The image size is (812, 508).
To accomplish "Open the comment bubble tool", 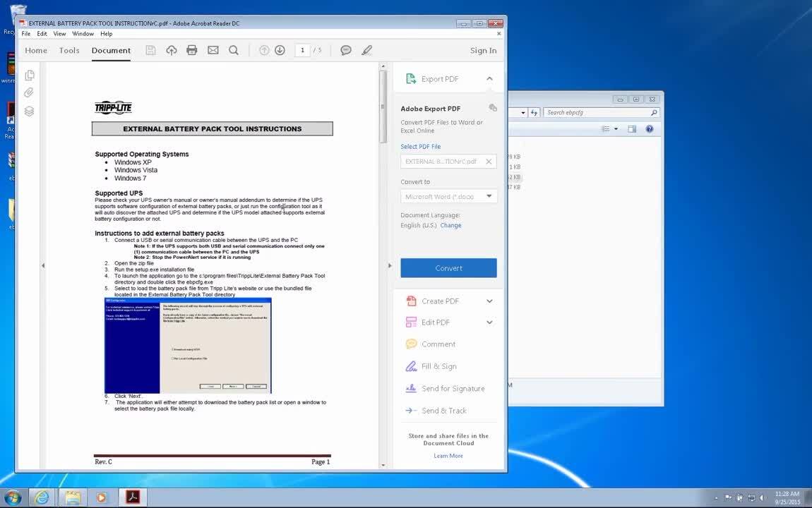I will (x=346, y=50).
